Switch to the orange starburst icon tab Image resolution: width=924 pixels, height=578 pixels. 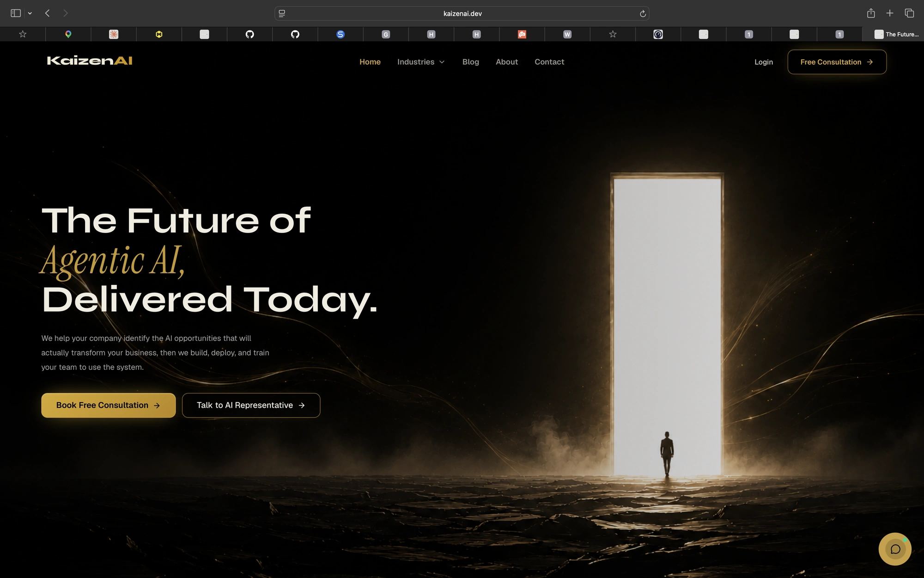[x=114, y=34]
